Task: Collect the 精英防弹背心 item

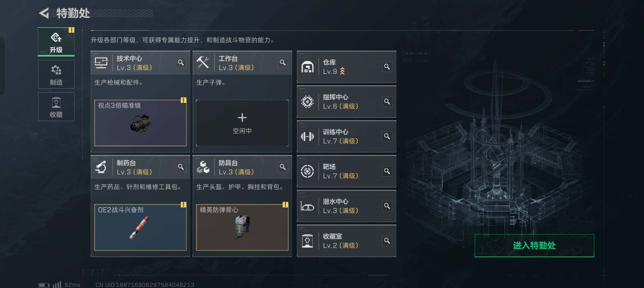Action: [242, 227]
